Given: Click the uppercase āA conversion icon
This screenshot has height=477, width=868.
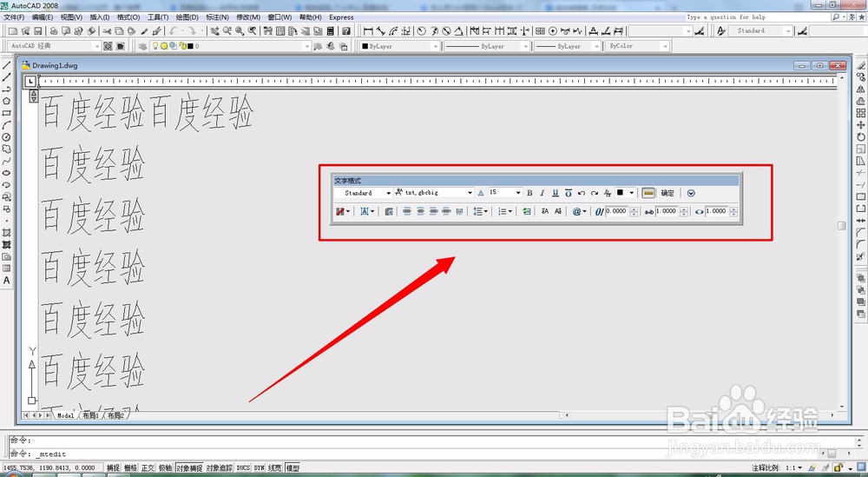Looking at the screenshot, I should click(545, 211).
